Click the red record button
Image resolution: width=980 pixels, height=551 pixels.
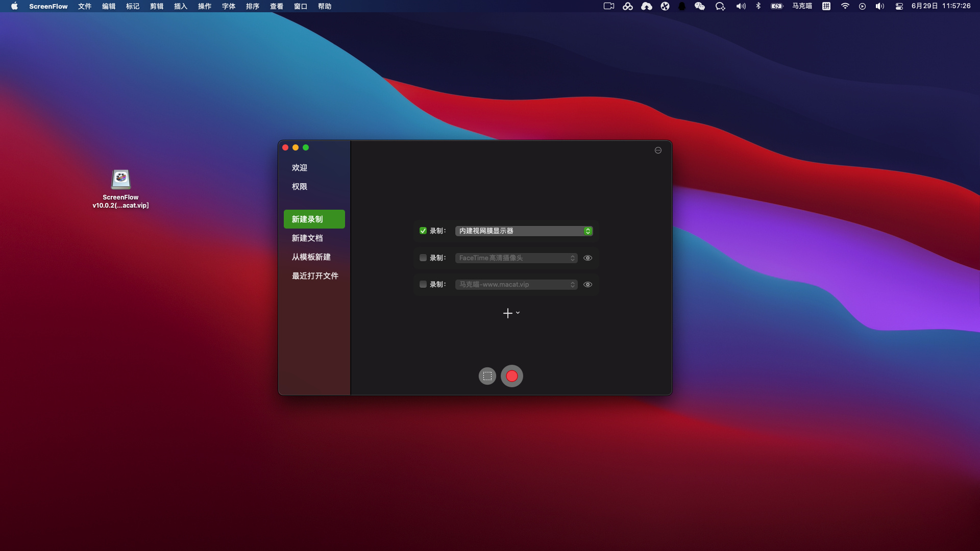click(511, 377)
